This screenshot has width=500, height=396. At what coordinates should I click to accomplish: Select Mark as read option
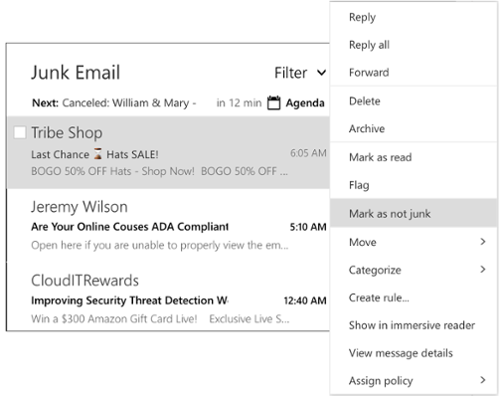tap(413, 157)
